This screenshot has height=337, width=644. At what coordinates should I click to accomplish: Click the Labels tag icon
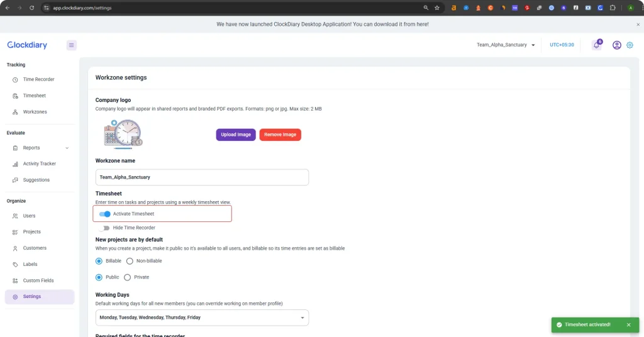click(15, 264)
